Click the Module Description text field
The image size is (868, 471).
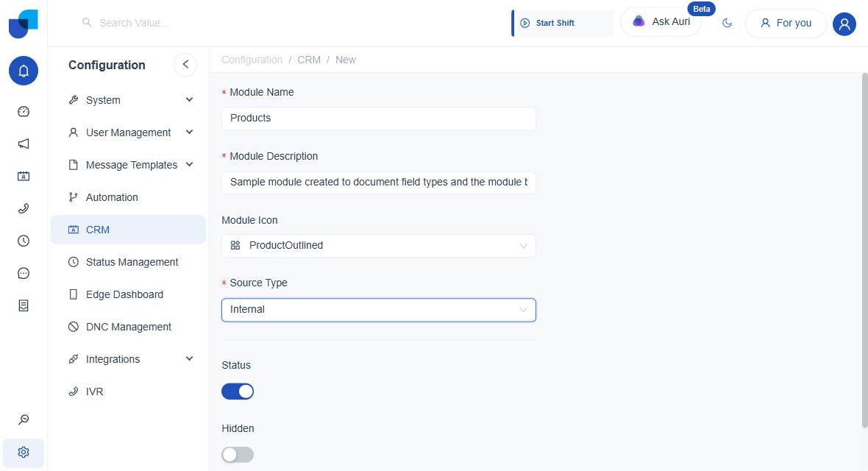click(x=379, y=183)
